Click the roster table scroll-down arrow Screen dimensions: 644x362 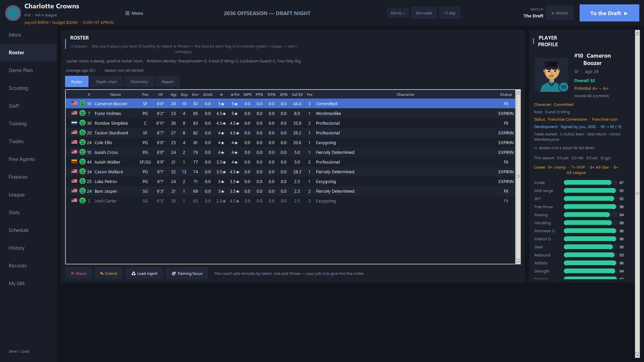pyautogui.click(x=518, y=262)
